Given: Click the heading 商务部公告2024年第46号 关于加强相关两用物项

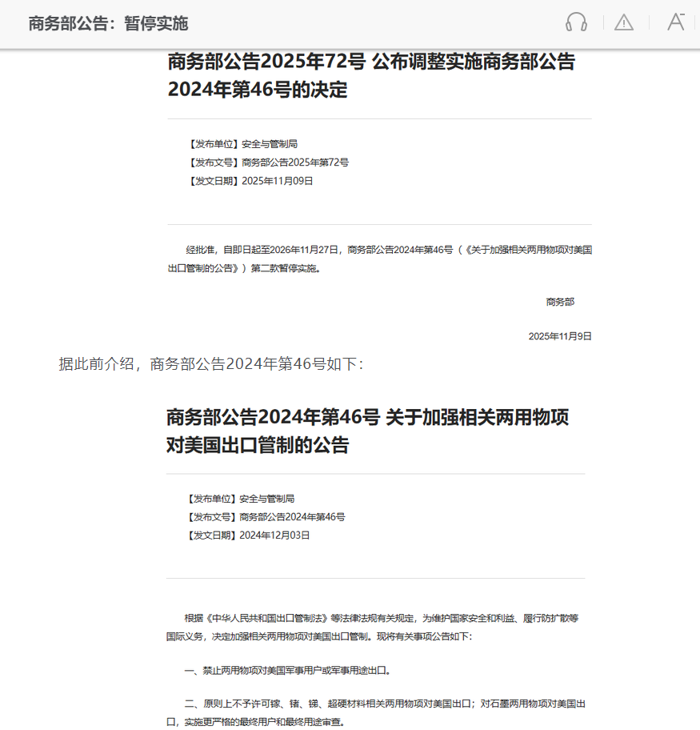Looking at the screenshot, I should tap(367, 417).
